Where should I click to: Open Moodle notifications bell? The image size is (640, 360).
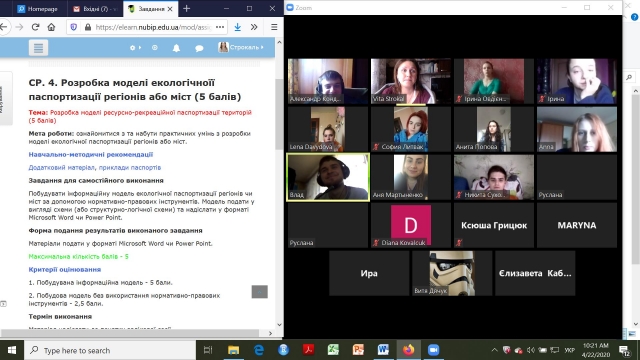(x=176, y=48)
